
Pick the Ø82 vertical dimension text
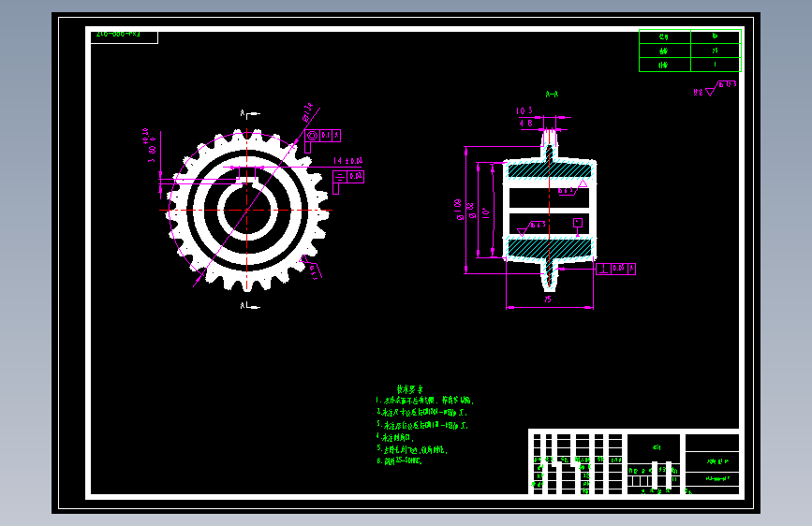(x=471, y=211)
